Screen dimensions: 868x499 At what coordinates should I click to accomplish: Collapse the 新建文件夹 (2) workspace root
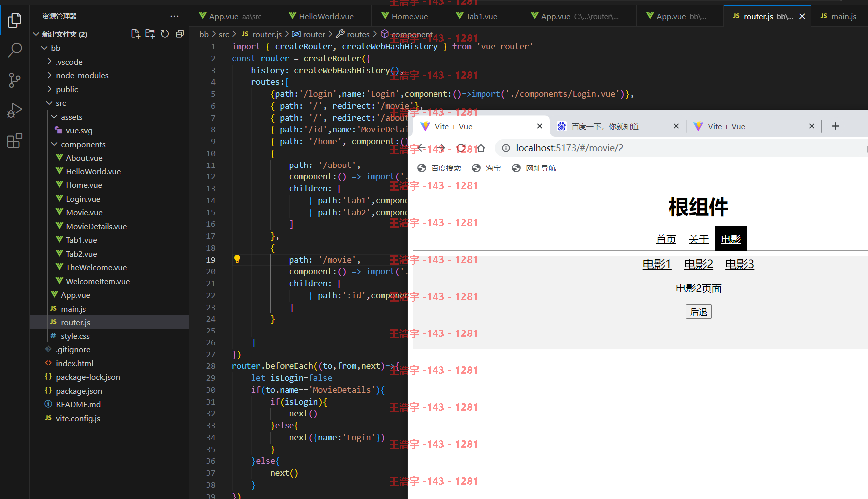[36, 34]
